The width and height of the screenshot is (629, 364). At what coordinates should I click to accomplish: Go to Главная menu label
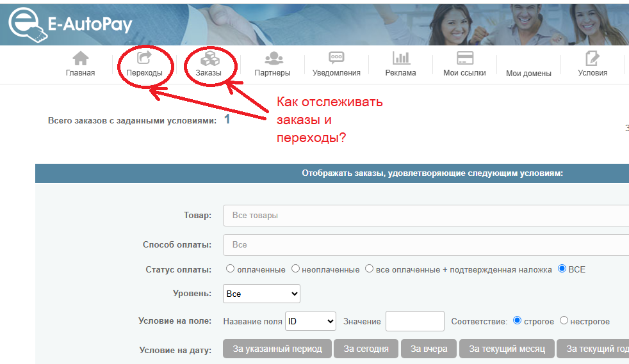(x=80, y=73)
